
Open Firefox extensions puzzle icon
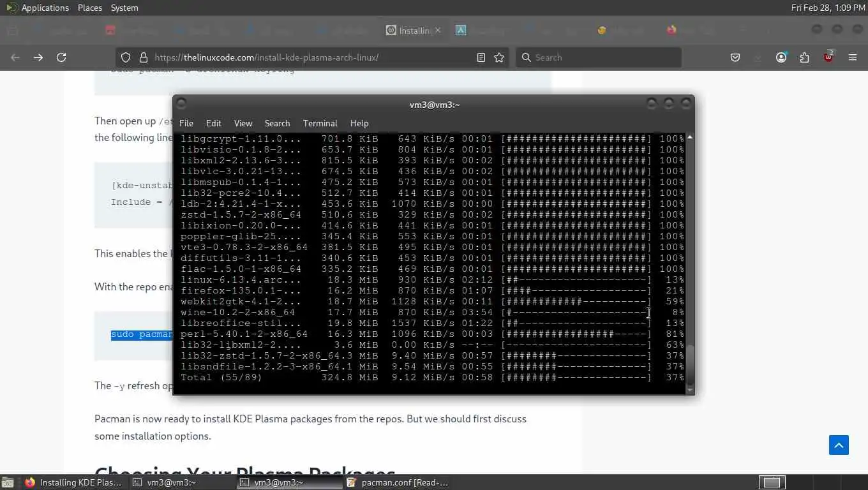[x=804, y=57]
